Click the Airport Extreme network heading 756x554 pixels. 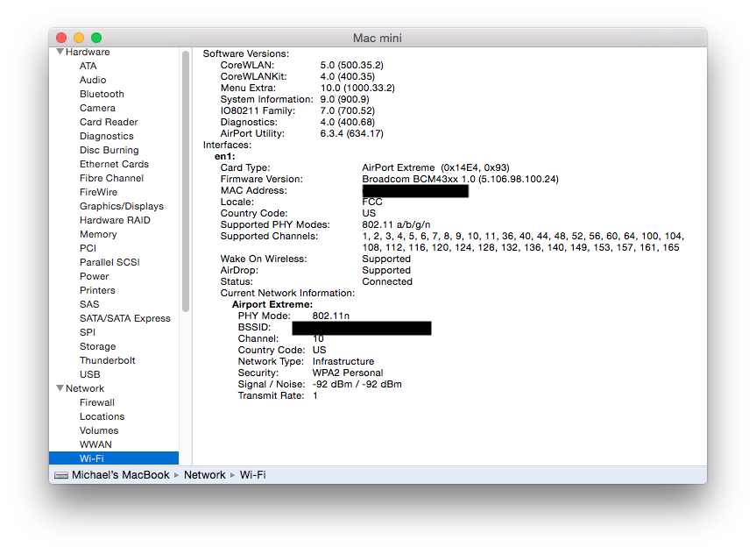pyautogui.click(x=272, y=304)
